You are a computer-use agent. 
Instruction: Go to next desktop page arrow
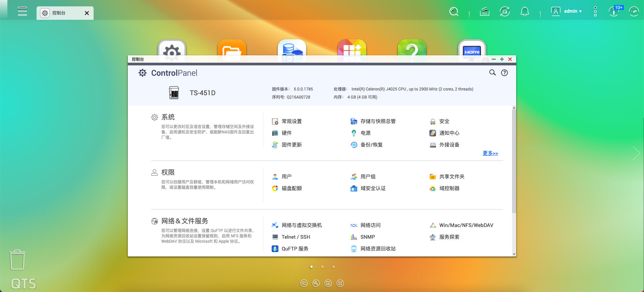tap(636, 153)
